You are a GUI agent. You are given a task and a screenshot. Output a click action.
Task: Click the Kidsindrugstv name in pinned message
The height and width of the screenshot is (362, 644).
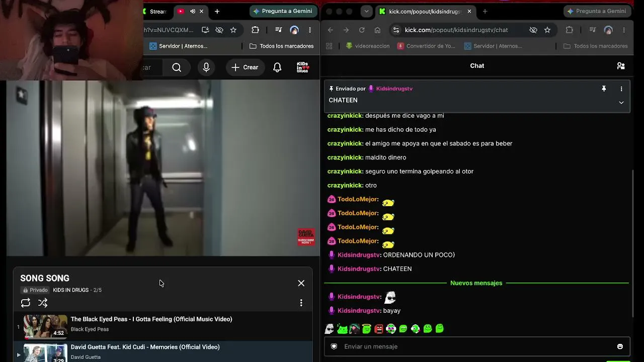point(394,89)
